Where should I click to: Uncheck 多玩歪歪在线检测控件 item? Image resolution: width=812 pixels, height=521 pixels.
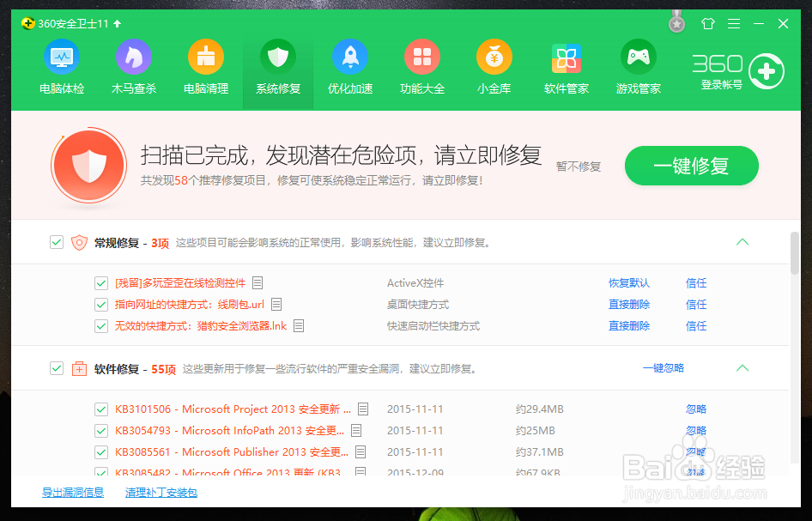101,283
